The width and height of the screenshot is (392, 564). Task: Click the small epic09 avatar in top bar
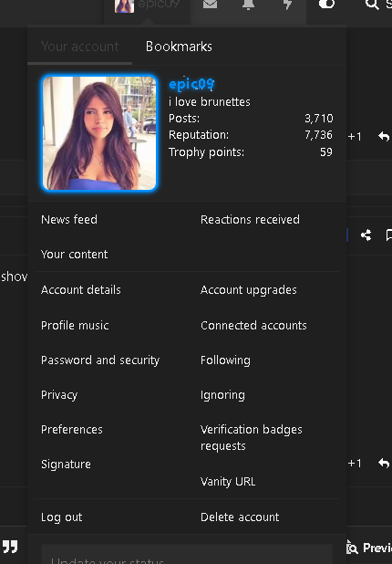click(x=124, y=5)
